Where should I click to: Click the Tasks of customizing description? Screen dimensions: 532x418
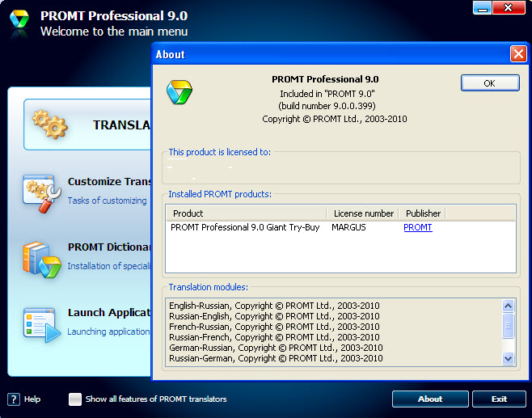tap(108, 201)
